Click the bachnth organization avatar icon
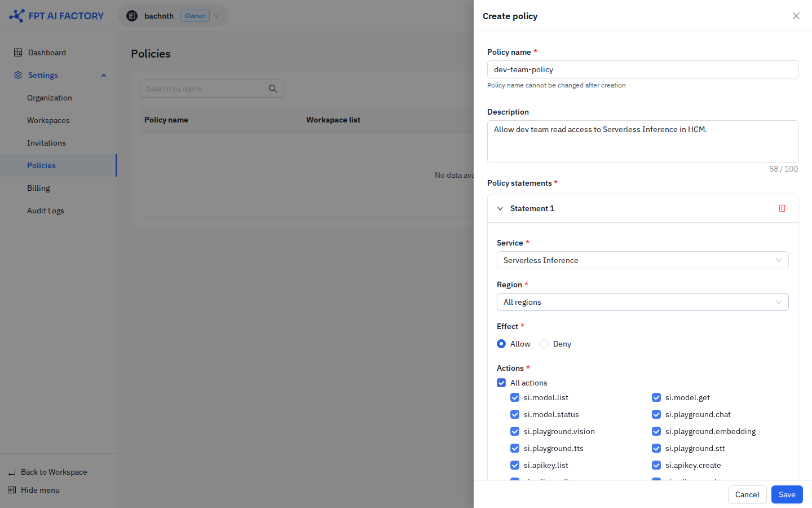The image size is (812, 508). [132, 16]
